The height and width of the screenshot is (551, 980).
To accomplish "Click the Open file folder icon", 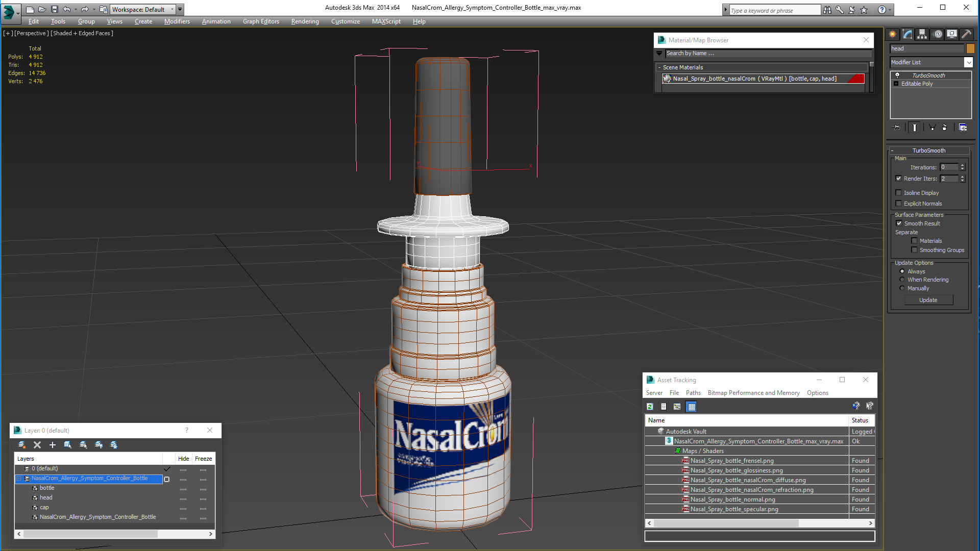I will 42,9.
